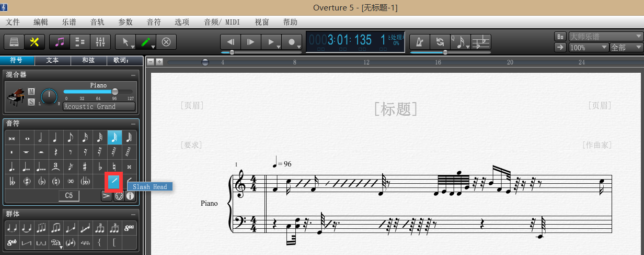Open the 帮助 menu
The image size is (644, 255).
tap(290, 22)
